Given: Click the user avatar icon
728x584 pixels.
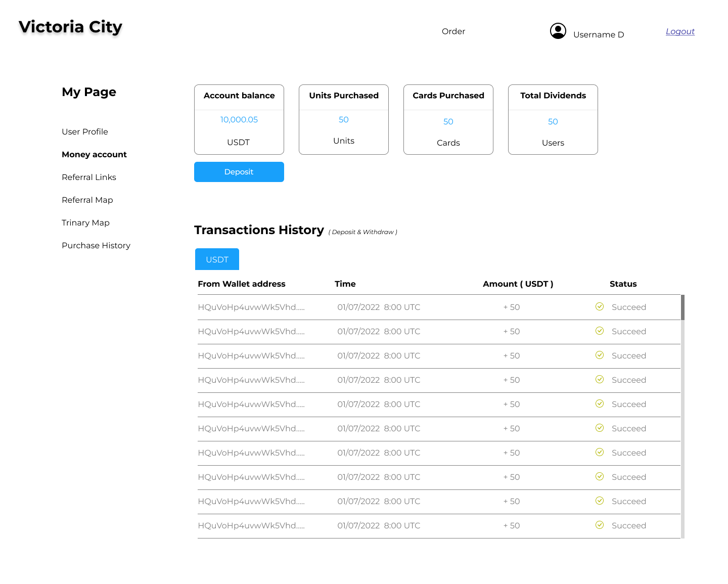Looking at the screenshot, I should [x=558, y=31].
